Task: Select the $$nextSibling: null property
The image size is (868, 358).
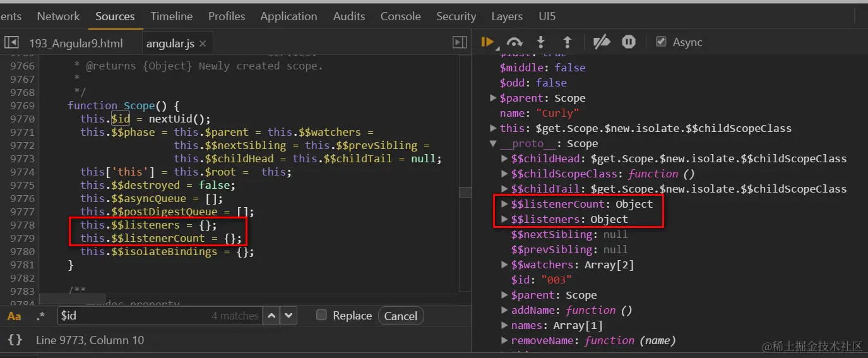Action: tap(569, 234)
